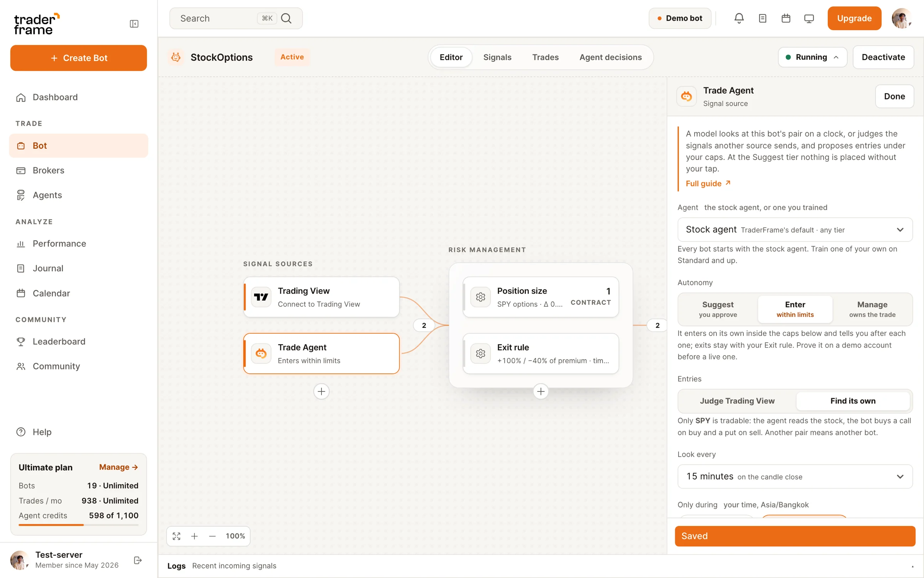
Task: Open Calendar in the sidebar
Action: click(x=78, y=293)
